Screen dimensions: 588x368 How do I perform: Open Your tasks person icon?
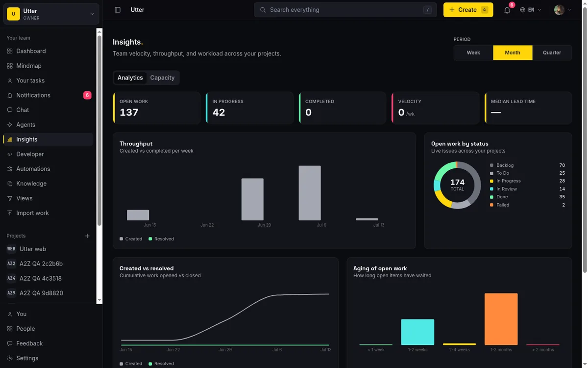pyautogui.click(x=10, y=80)
